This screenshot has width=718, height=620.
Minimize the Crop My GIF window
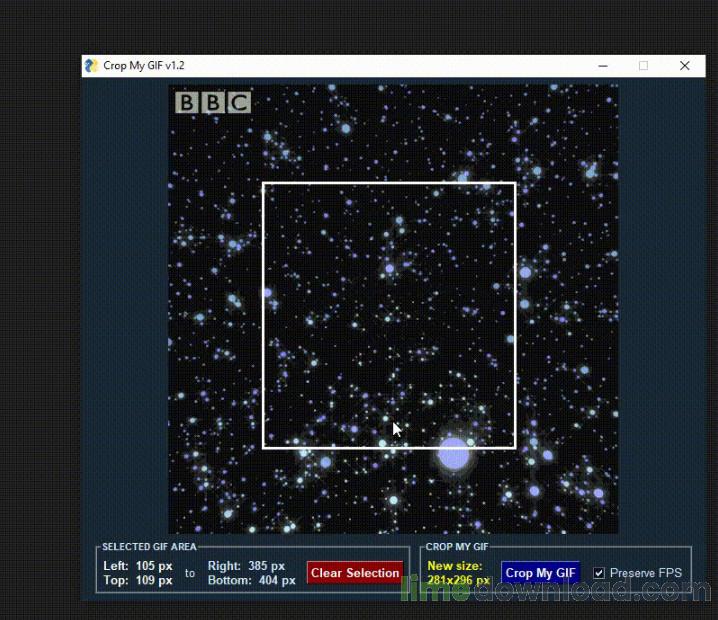(603, 66)
